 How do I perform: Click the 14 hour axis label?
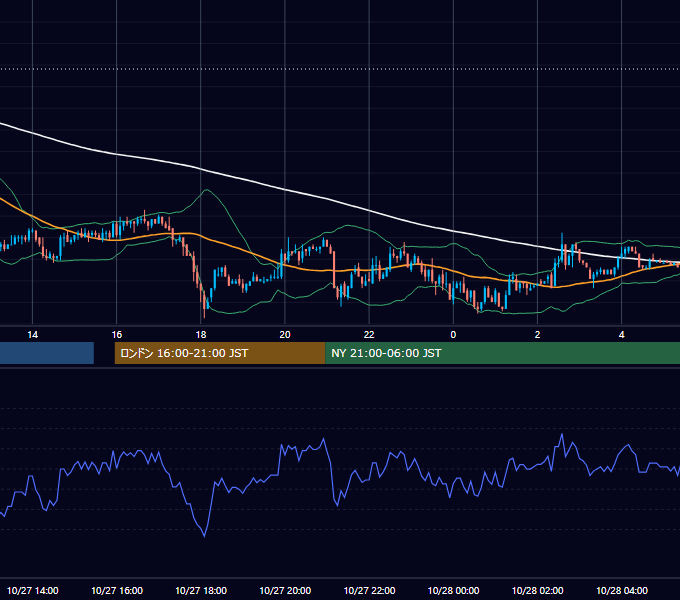[33, 335]
